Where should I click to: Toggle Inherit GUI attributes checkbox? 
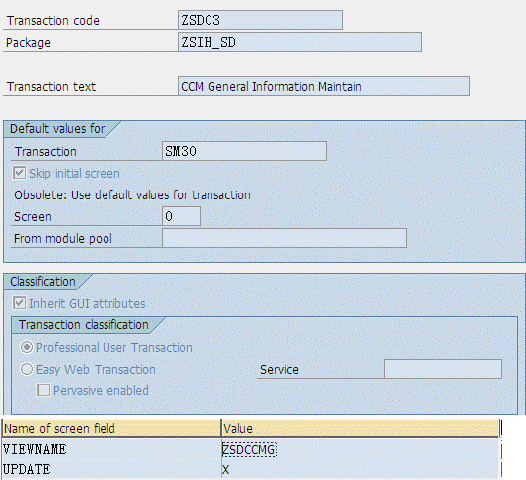[x=19, y=303]
